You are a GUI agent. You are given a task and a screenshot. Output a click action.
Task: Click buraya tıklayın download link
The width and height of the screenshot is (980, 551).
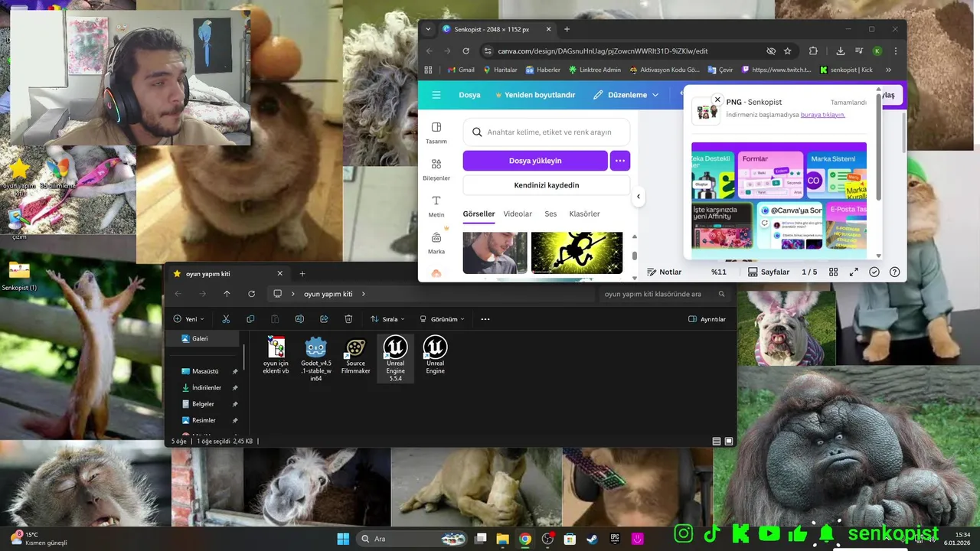[x=823, y=115]
